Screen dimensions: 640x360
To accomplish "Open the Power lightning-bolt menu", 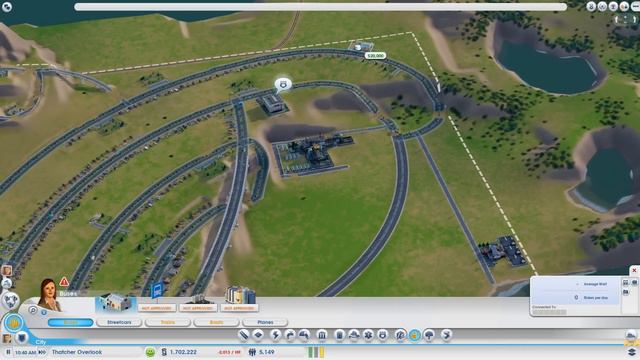I will point(275,335).
